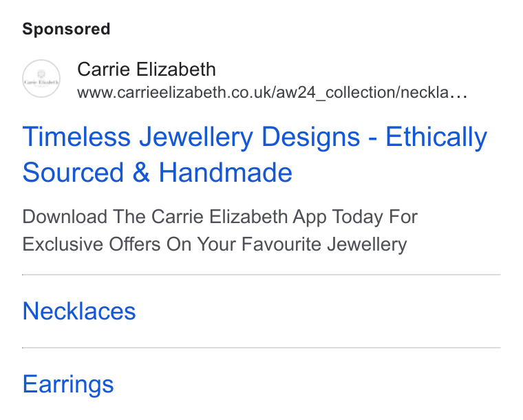This screenshot has height=420, width=523.
Task: Click the word Ethically in the headline
Action: (436, 137)
